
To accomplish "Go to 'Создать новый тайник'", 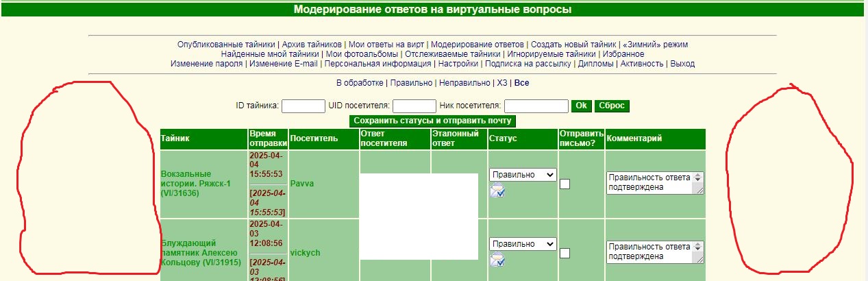I will point(573,45).
